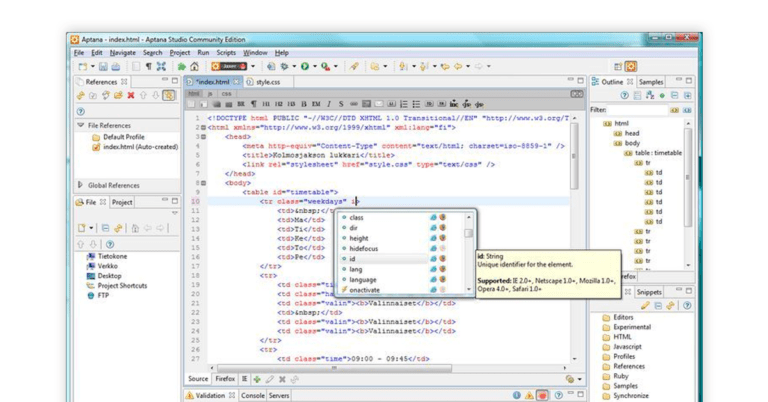The image size is (768, 402).
Task: Insert unordered list from editor toolbar
Action: pyautogui.click(x=416, y=104)
